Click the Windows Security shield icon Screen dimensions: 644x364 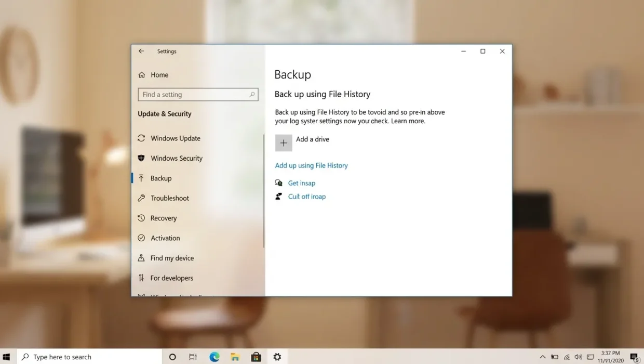pos(141,158)
